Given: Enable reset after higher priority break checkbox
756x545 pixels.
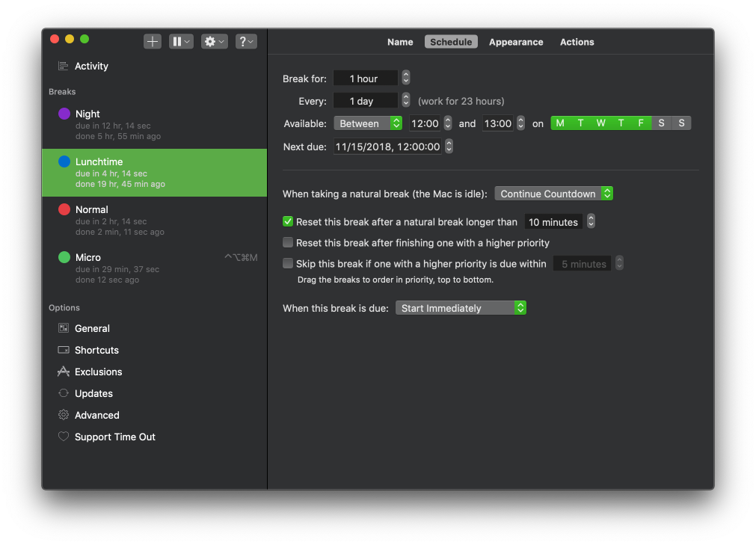Looking at the screenshot, I should pos(288,242).
